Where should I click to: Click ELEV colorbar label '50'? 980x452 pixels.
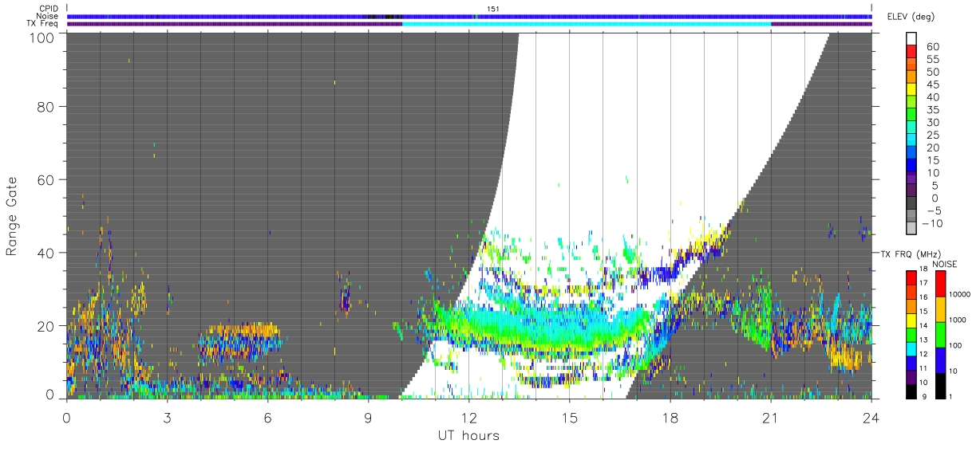(x=933, y=73)
